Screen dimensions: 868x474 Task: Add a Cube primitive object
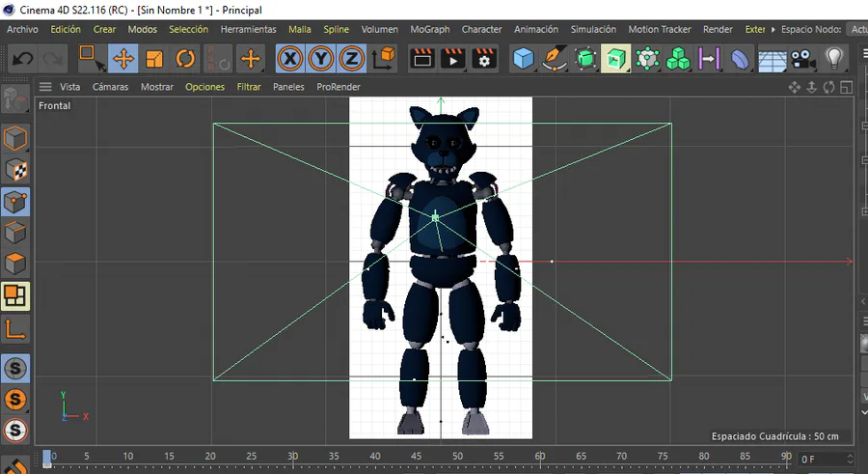coord(523,59)
